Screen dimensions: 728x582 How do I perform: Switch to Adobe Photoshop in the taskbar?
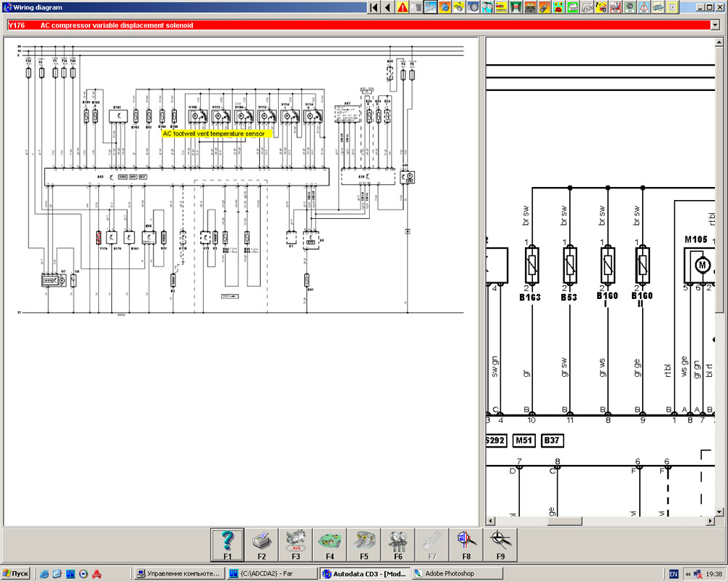[450, 574]
